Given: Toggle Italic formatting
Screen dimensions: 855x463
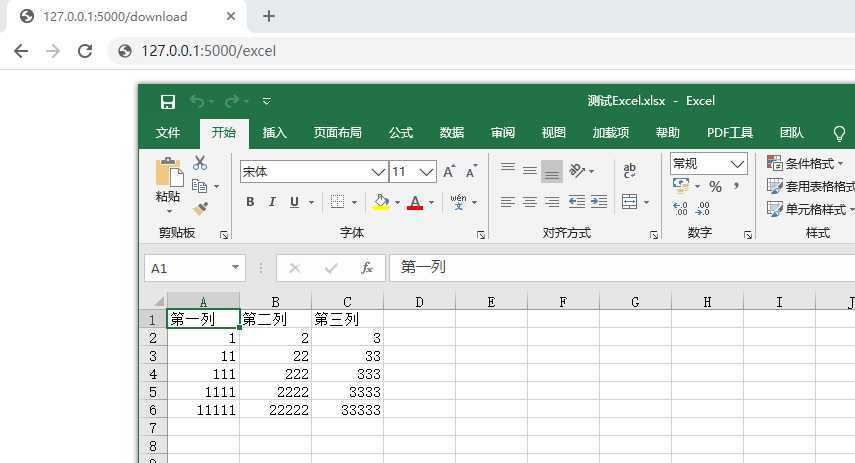Looking at the screenshot, I should pos(272,202).
